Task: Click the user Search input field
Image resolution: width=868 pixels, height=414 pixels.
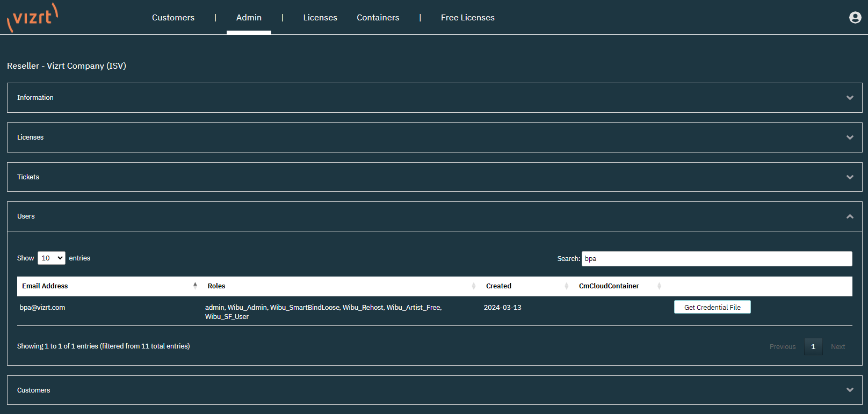Action: point(717,259)
